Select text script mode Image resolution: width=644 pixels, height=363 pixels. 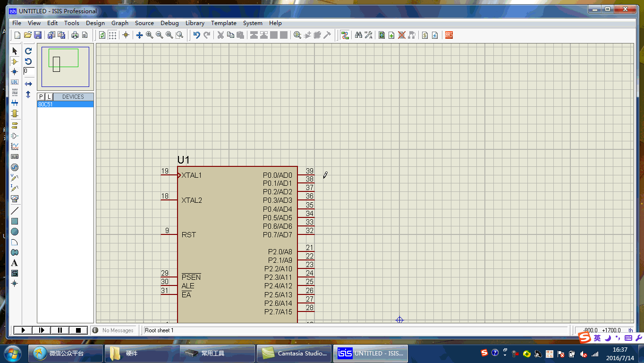15,92
